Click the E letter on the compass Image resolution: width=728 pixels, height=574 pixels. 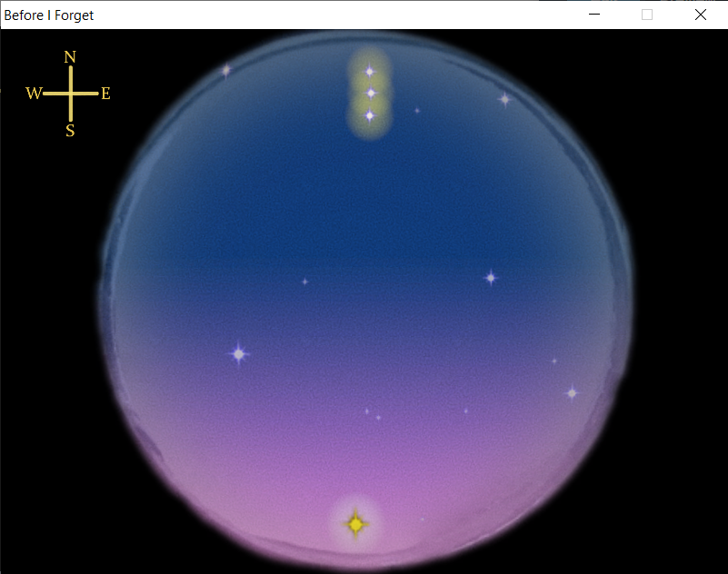[105, 94]
